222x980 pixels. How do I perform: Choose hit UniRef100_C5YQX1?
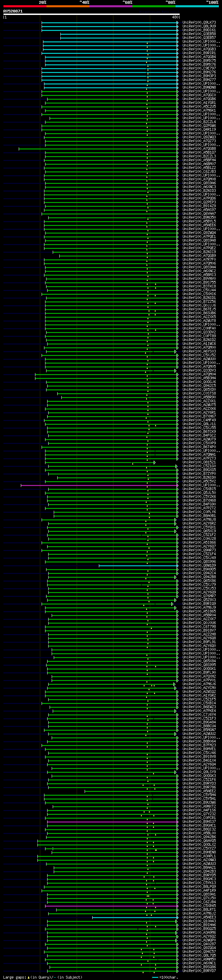(199, 527)
